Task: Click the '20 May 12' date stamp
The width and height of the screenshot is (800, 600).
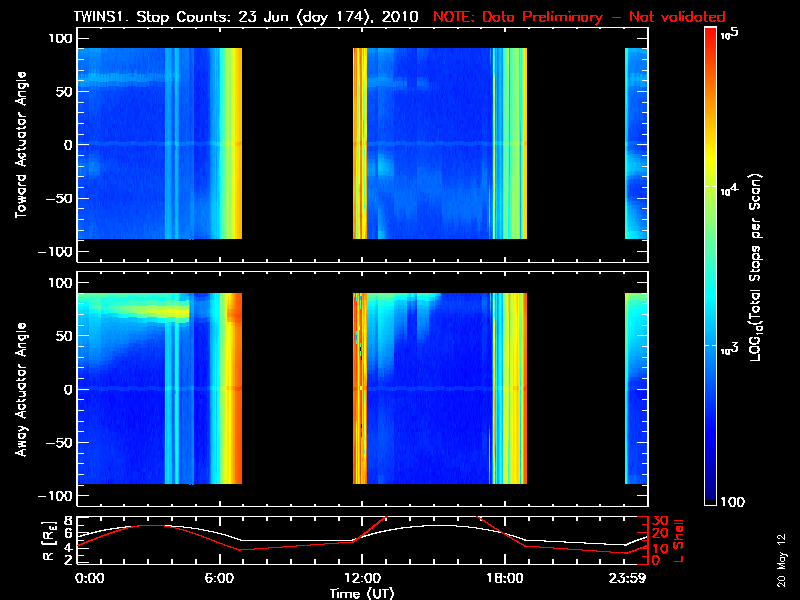Action: (x=782, y=560)
